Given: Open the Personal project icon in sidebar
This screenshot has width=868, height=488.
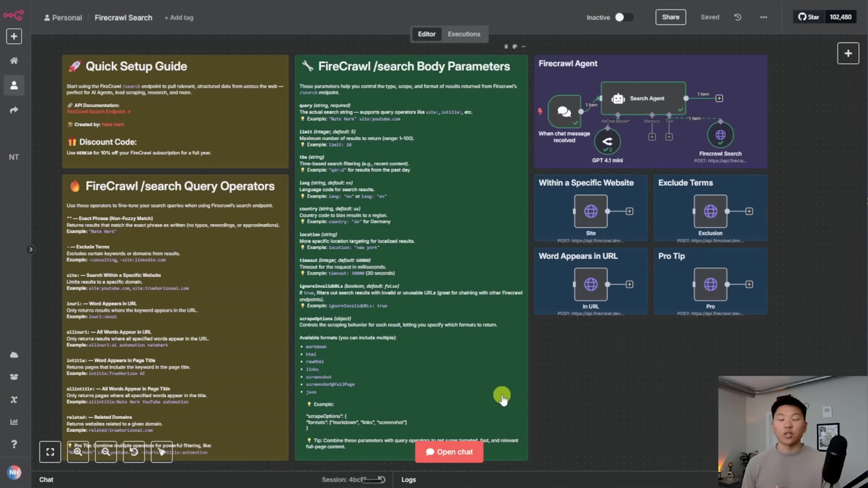Looking at the screenshot, I should 14,85.
